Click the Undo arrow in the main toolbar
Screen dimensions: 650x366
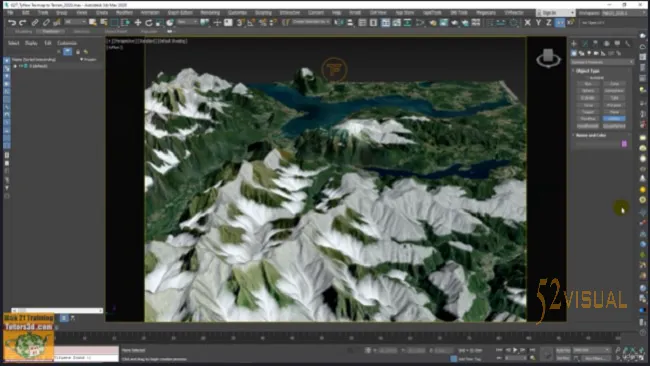(12, 22)
